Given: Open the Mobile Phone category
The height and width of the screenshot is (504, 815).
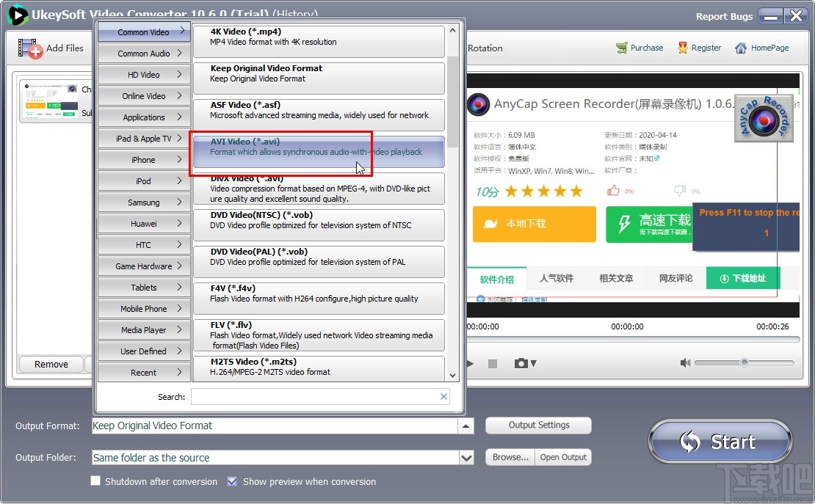Looking at the screenshot, I should click(144, 309).
